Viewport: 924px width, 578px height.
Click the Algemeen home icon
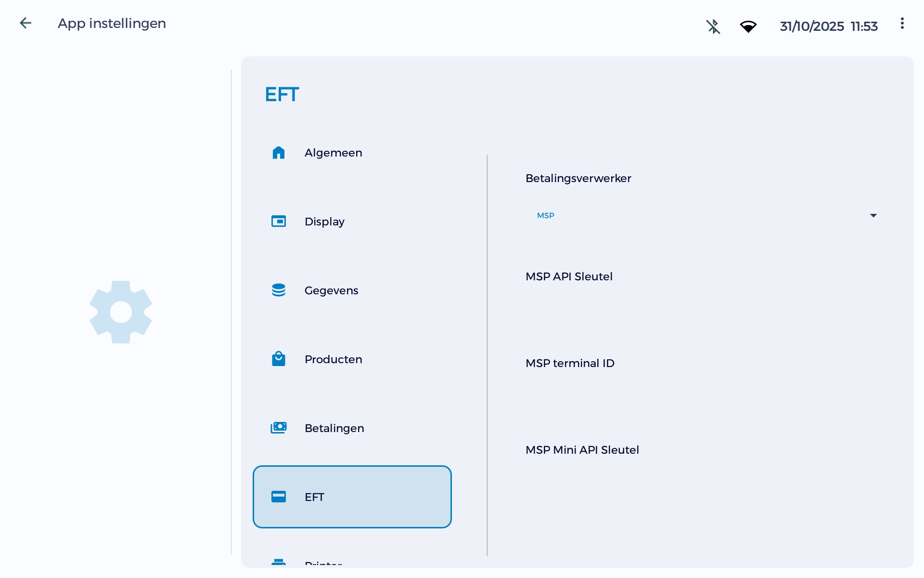(x=279, y=153)
